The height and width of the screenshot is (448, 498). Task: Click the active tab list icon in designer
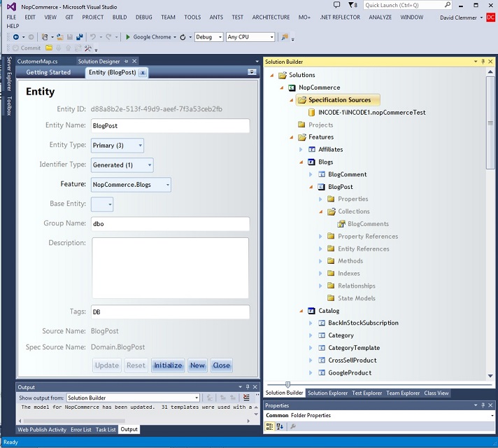tap(252, 72)
